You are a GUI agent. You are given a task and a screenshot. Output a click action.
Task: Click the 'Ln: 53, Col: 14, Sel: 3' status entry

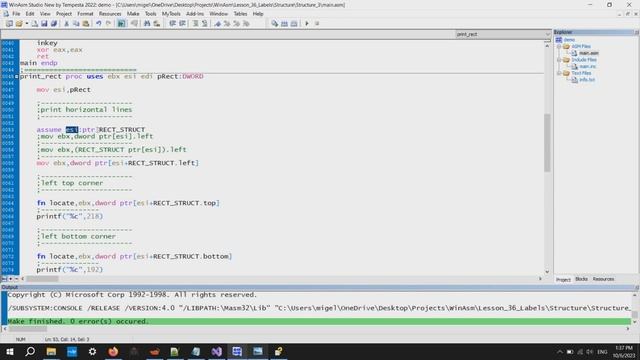click(67, 339)
